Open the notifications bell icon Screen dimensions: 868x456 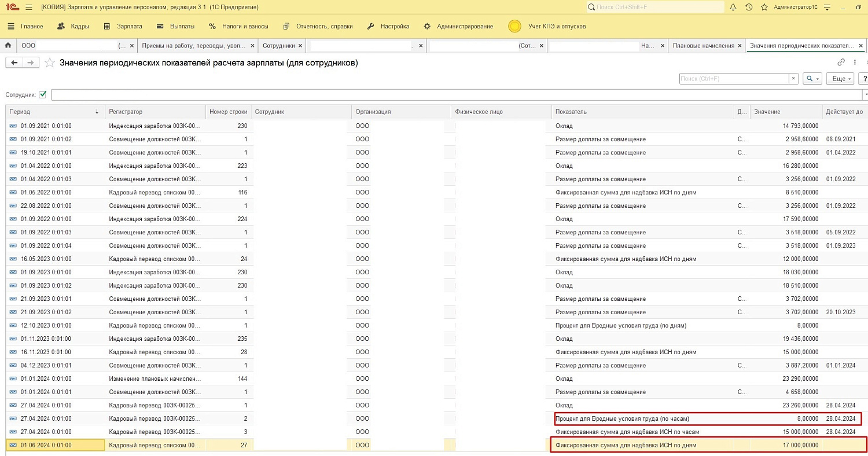(x=733, y=8)
